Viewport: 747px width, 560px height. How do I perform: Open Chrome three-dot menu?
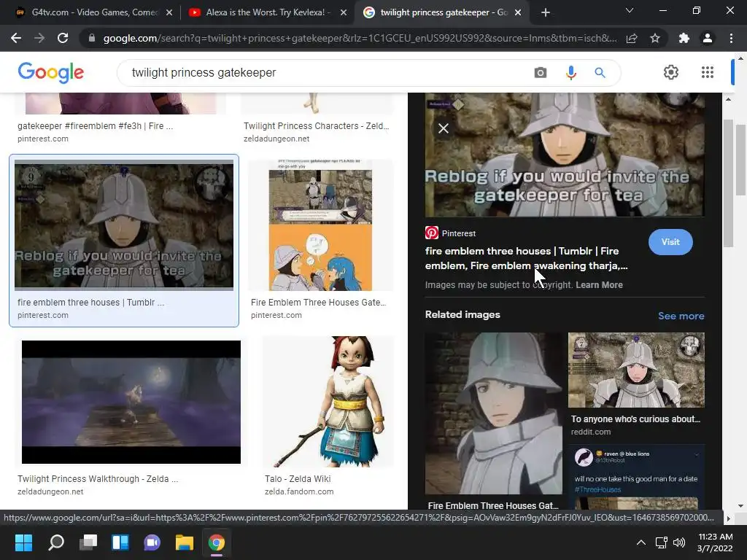pos(731,38)
